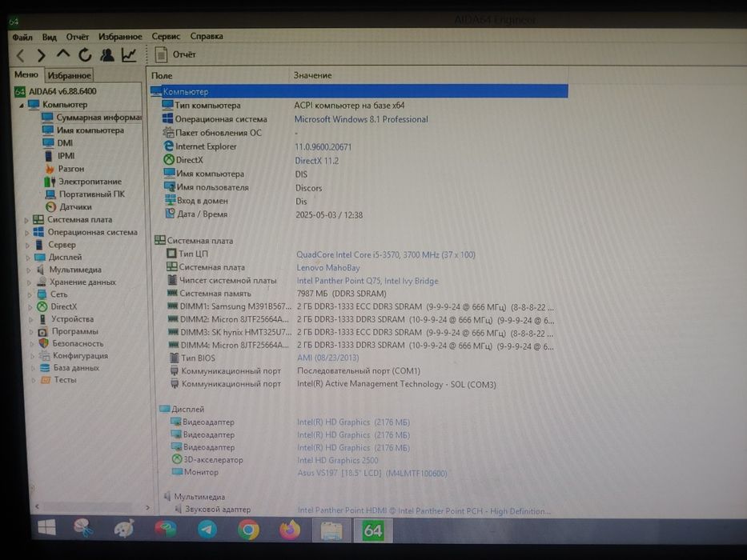Expand the DirectX tree node

pos(30,307)
